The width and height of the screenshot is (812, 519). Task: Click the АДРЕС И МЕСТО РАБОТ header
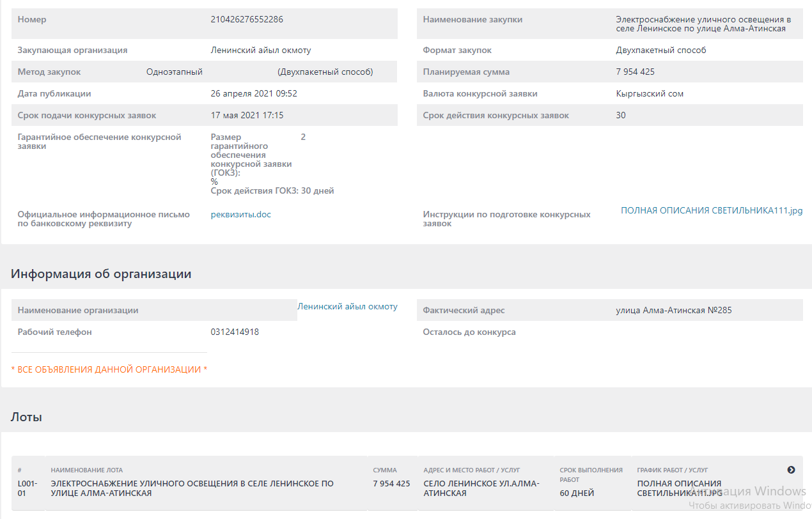472,470
